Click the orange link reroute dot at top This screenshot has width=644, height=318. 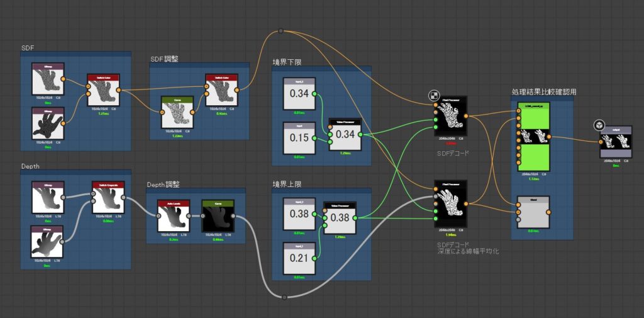coord(280,31)
